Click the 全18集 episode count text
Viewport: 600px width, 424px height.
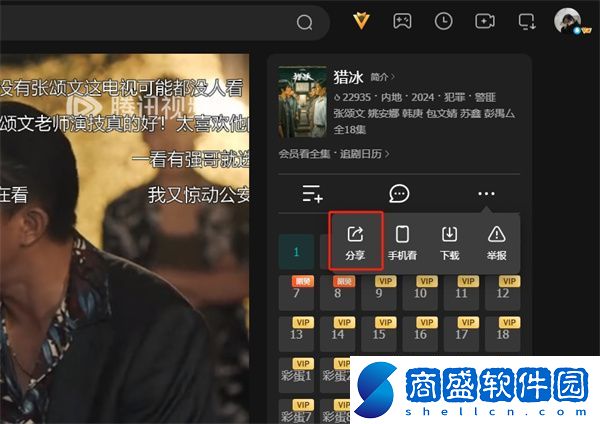click(x=350, y=130)
